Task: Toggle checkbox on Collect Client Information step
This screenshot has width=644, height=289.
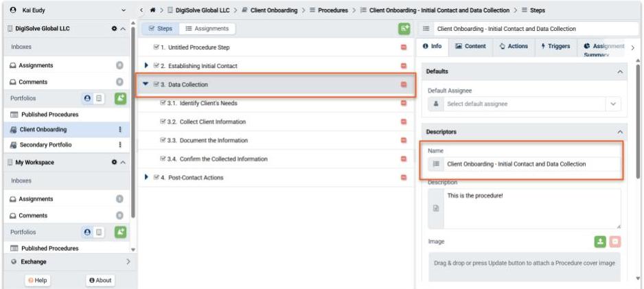Action: pos(163,122)
